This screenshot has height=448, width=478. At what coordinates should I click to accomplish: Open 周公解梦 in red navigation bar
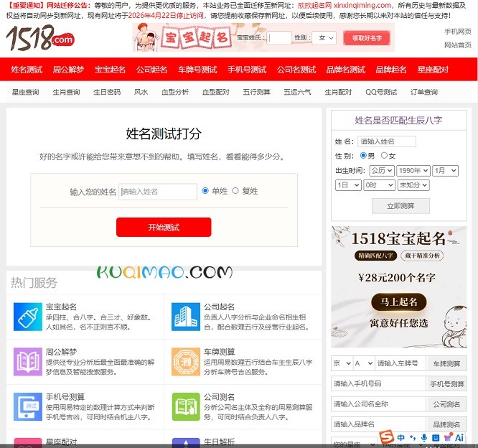point(68,70)
